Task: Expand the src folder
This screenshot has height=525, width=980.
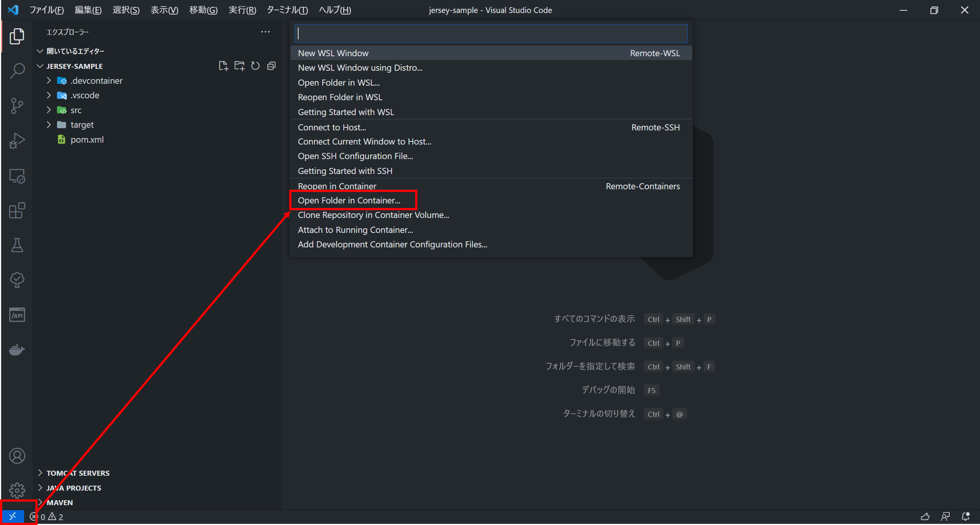Action: (76, 110)
